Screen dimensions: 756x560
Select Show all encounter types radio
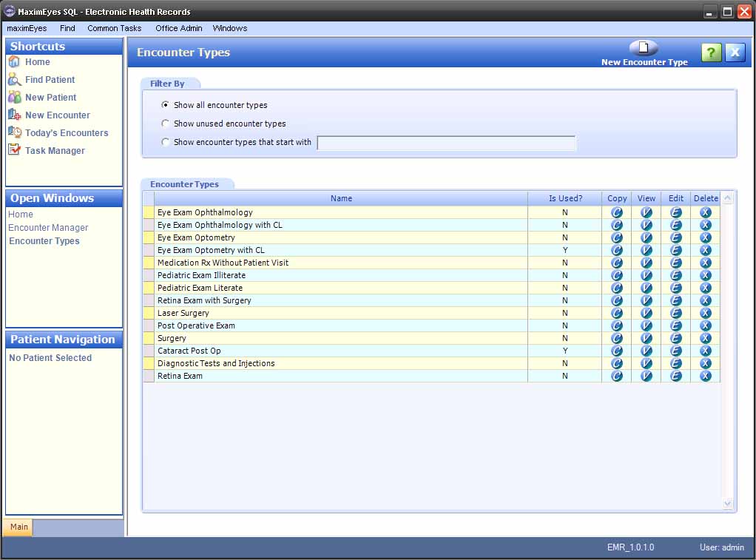tap(166, 104)
